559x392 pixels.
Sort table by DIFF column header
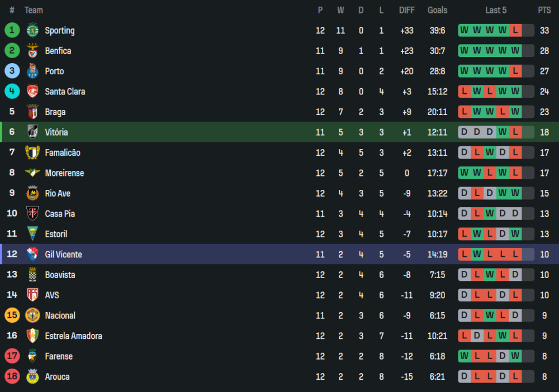tap(406, 10)
